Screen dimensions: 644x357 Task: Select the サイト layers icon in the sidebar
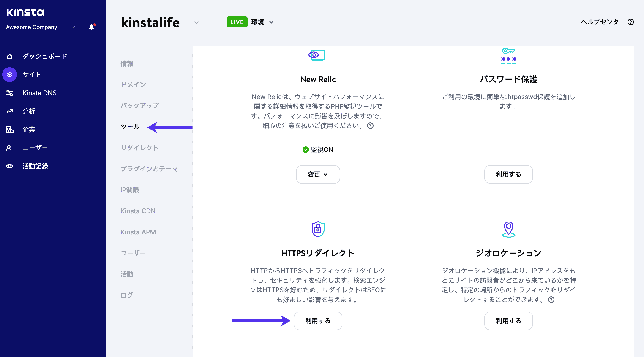9,74
